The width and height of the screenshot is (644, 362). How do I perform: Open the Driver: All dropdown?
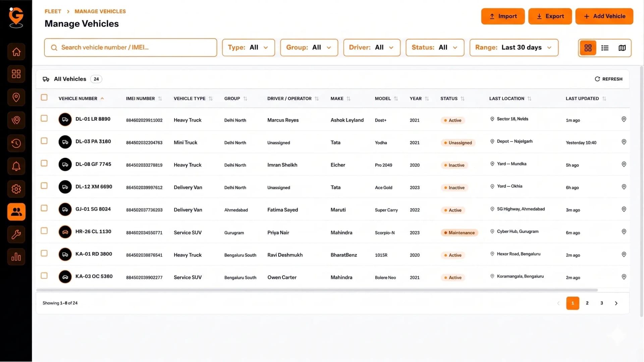coord(372,48)
